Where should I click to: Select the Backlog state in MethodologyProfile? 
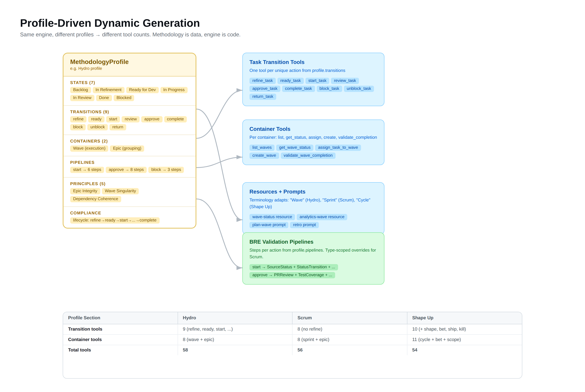(x=80, y=90)
